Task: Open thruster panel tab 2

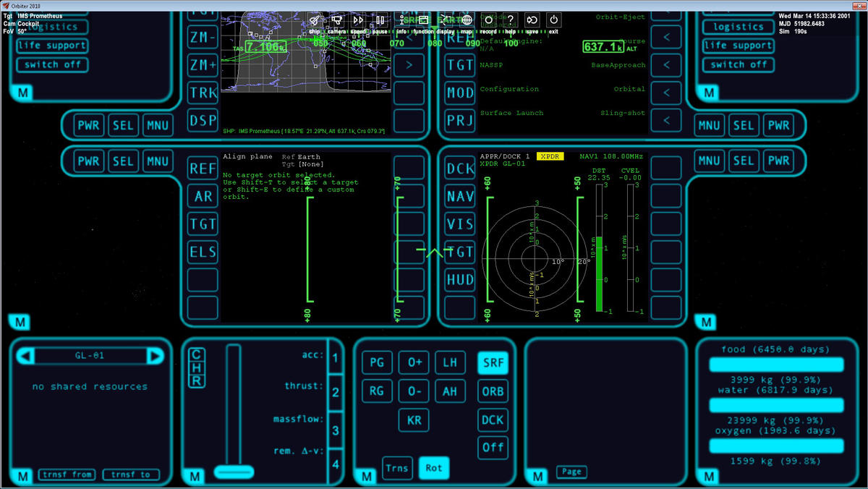Action: pos(335,392)
